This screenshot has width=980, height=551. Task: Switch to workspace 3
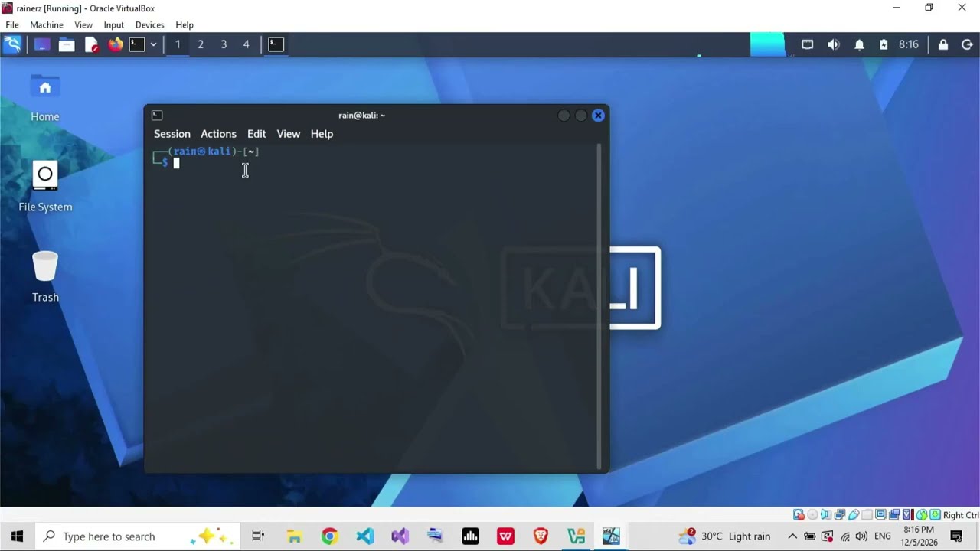click(224, 44)
